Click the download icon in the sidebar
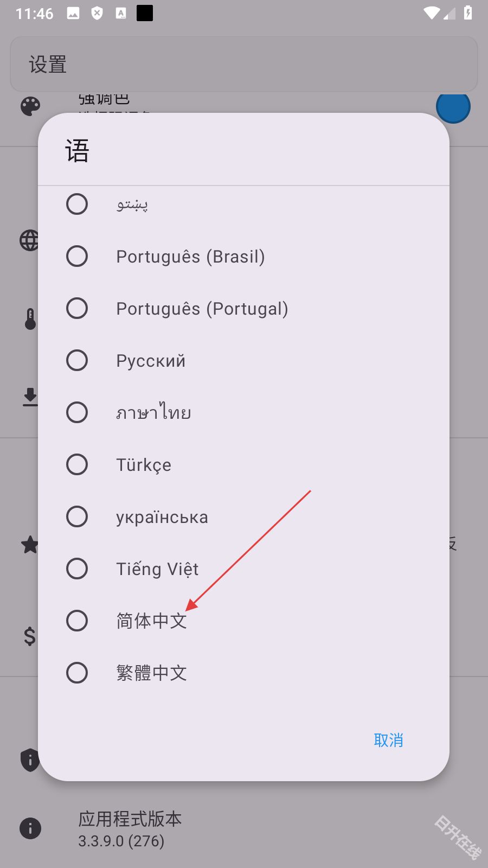Screen dimensions: 488x868 click(x=30, y=396)
